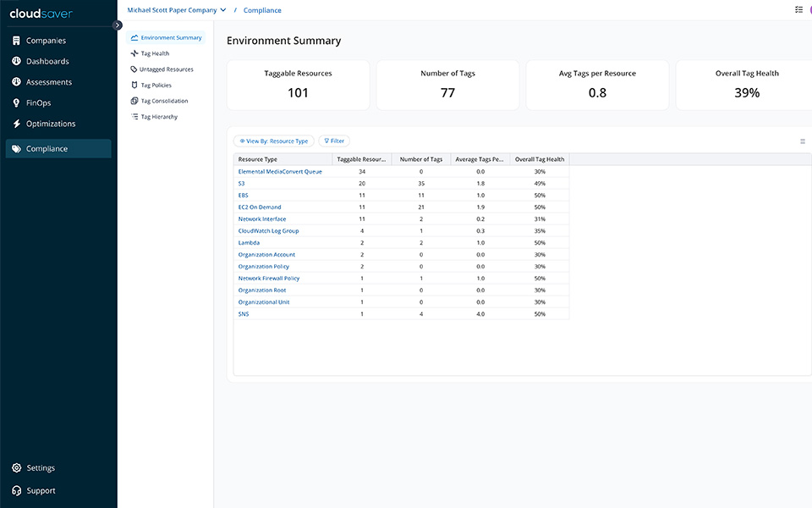Click the Compliance breadcrumb link
Viewport: 812px width, 508px height.
(x=262, y=10)
